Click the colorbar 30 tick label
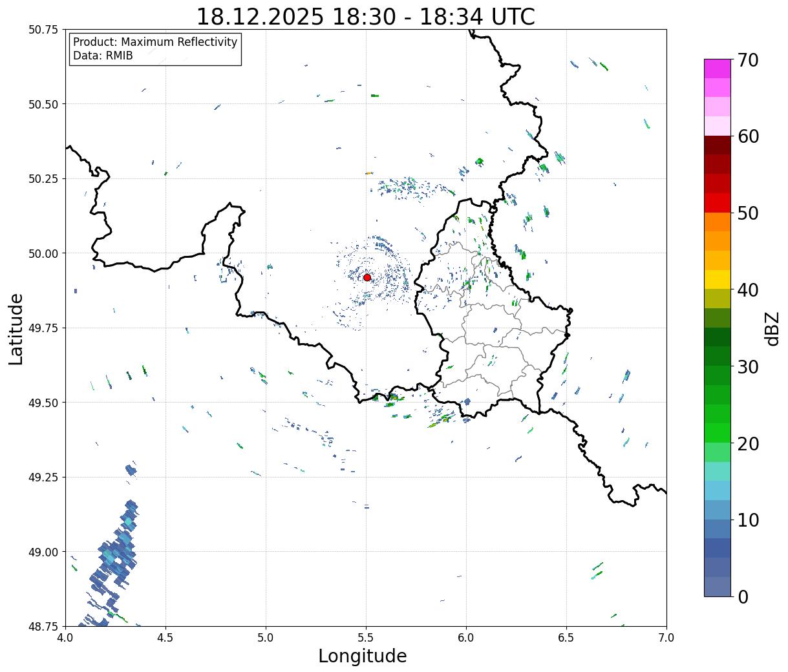The height and width of the screenshot is (672, 788). pos(749,367)
